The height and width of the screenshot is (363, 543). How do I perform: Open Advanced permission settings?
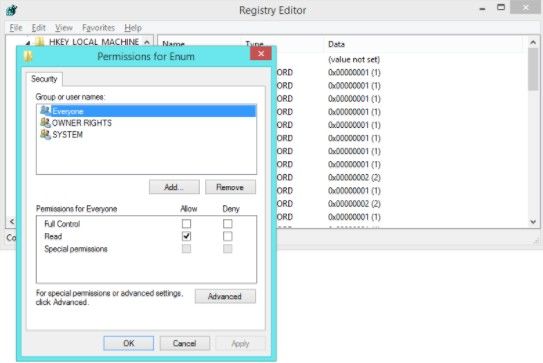coord(225,296)
